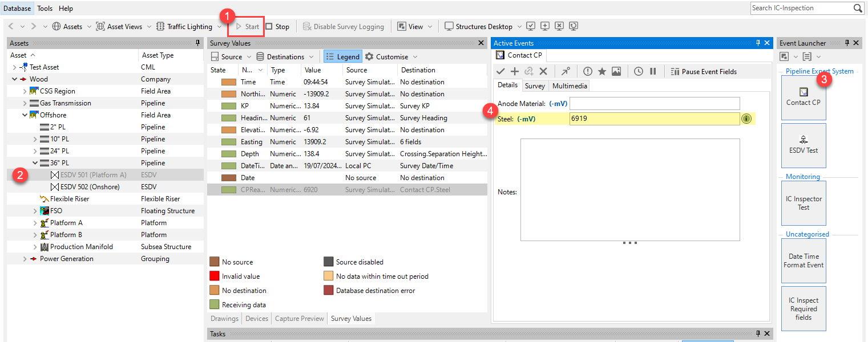Click the cancel event X icon
Image resolution: width=868 pixels, height=342 pixels.
(543, 71)
